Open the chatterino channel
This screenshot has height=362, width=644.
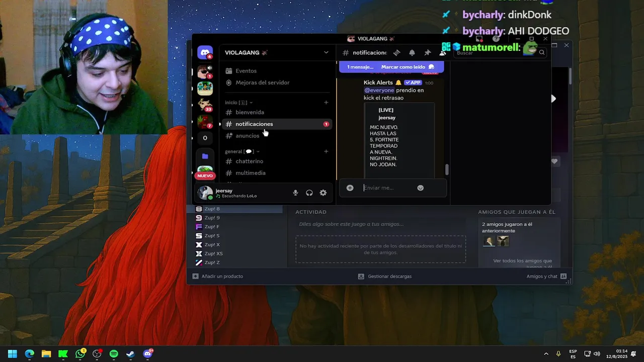point(276,161)
